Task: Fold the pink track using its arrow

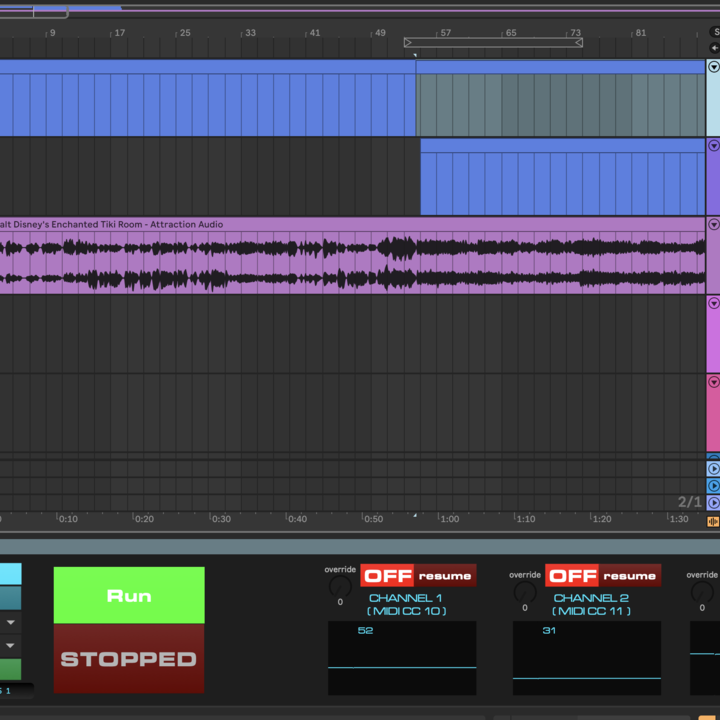Action: pyautogui.click(x=713, y=382)
